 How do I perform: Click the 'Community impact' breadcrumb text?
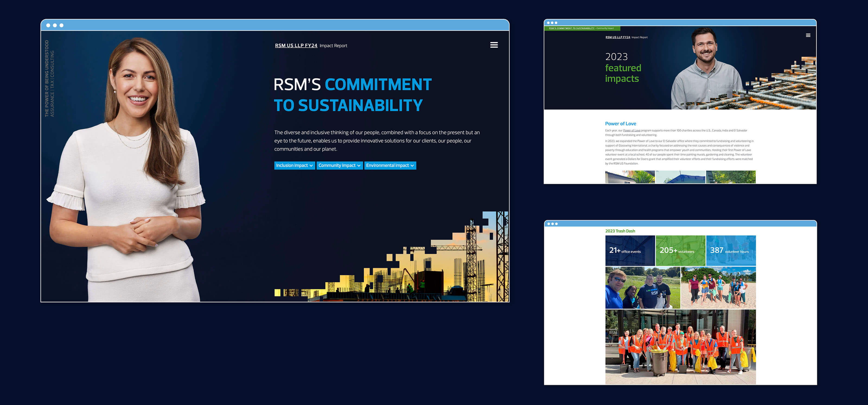pyautogui.click(x=605, y=28)
